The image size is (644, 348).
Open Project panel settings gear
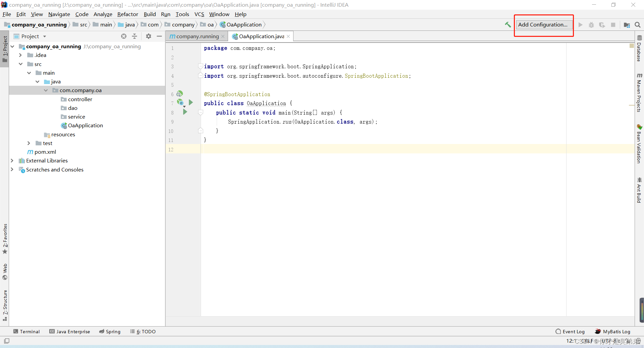point(149,36)
